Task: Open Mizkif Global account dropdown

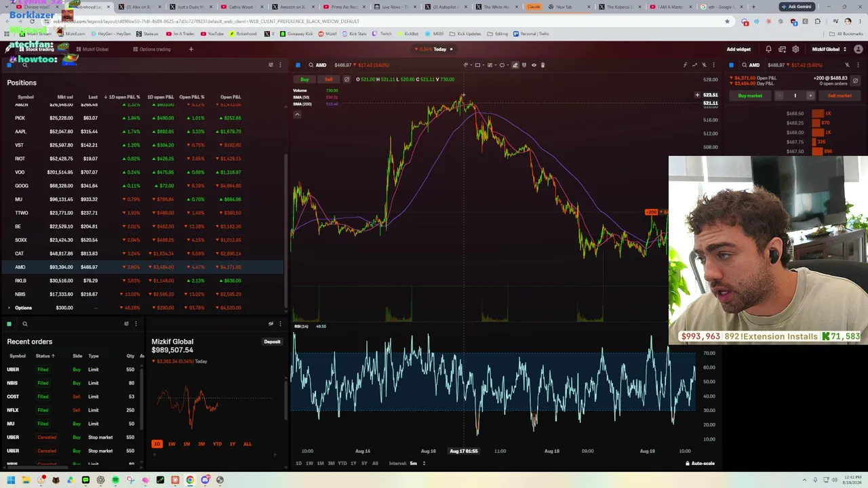Action: coord(829,49)
